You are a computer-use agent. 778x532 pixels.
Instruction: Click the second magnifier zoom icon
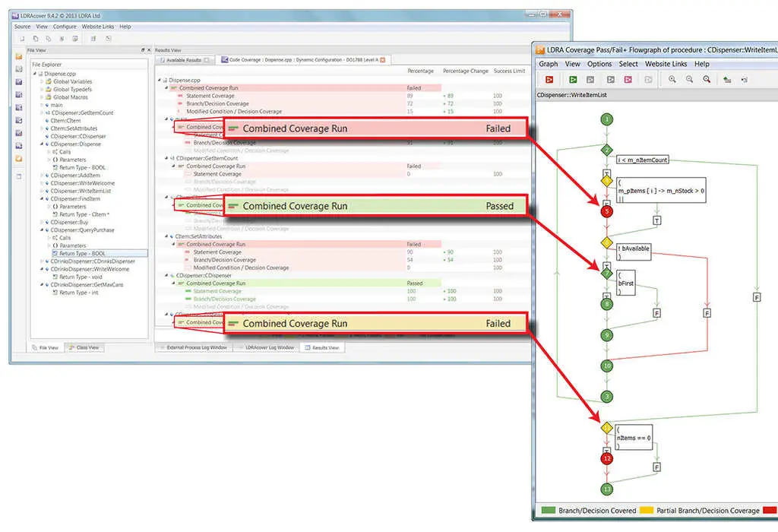pyautogui.click(x=689, y=79)
